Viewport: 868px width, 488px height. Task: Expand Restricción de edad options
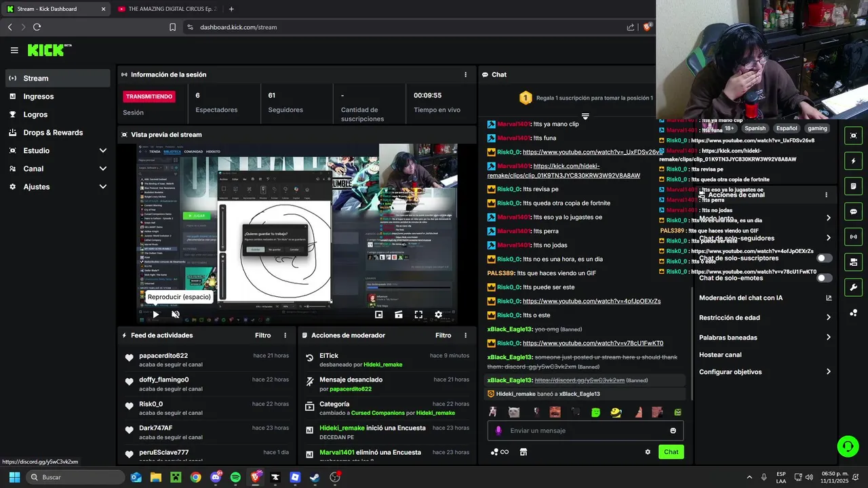(829, 317)
